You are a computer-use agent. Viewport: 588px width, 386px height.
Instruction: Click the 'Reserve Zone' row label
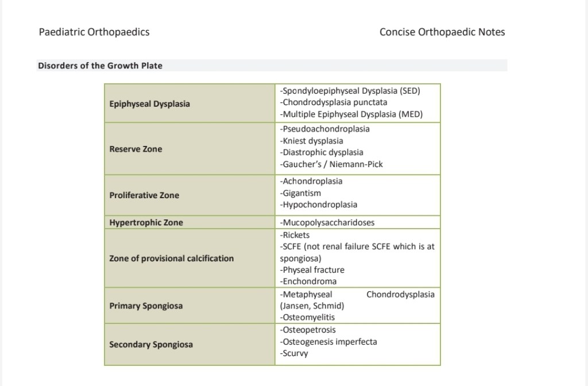[x=136, y=149]
